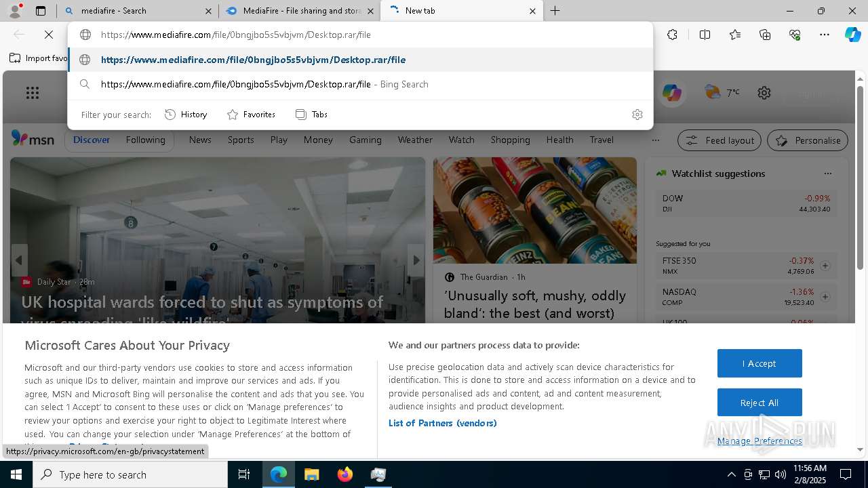868x488 pixels.
Task: Open the weather 7°C widget
Action: pos(723,92)
